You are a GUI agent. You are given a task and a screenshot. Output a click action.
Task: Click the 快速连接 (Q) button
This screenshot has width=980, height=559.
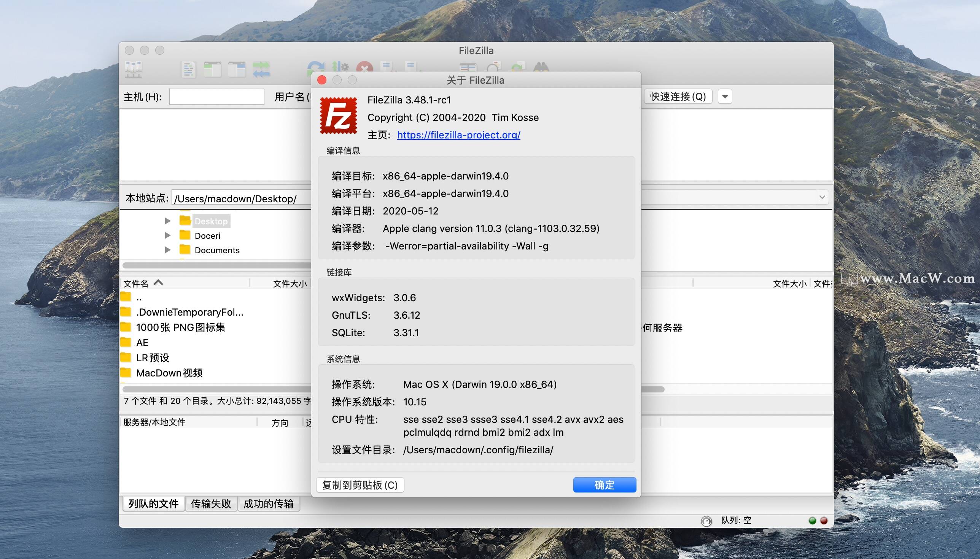click(x=678, y=96)
